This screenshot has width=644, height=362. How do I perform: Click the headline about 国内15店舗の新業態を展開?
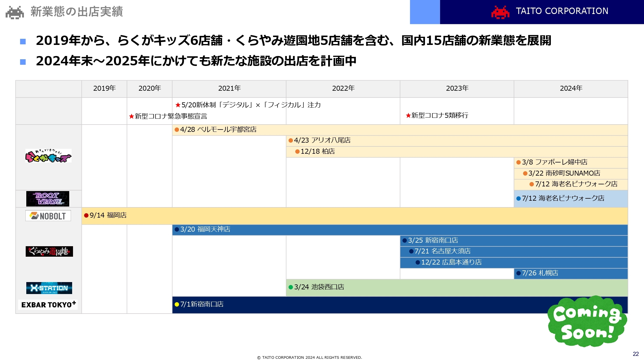(x=293, y=41)
